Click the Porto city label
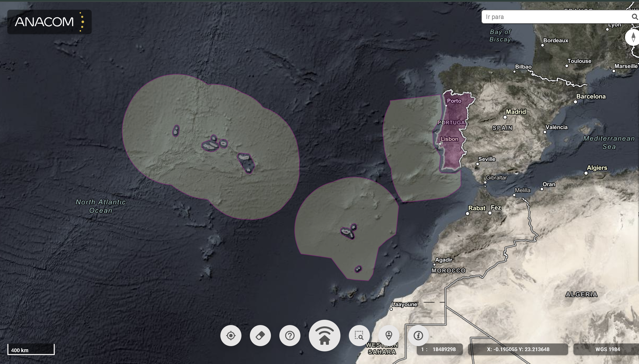This screenshot has height=364, width=639. pos(454,101)
